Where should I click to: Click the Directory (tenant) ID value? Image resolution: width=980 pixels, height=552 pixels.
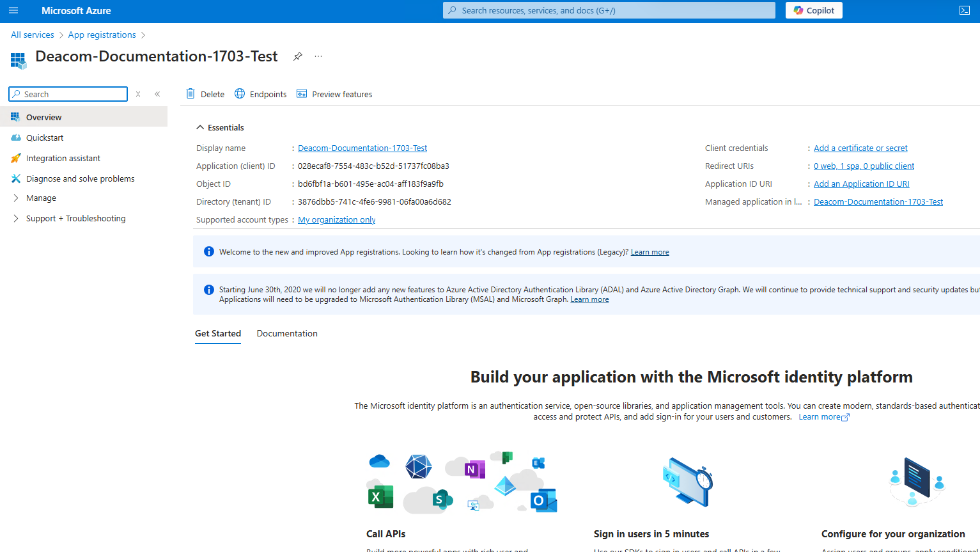click(x=375, y=201)
